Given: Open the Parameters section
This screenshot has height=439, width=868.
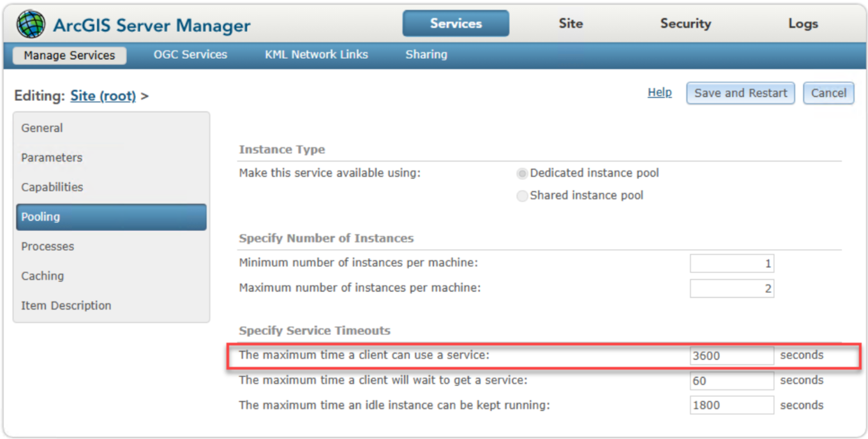Looking at the screenshot, I should 110,158.
